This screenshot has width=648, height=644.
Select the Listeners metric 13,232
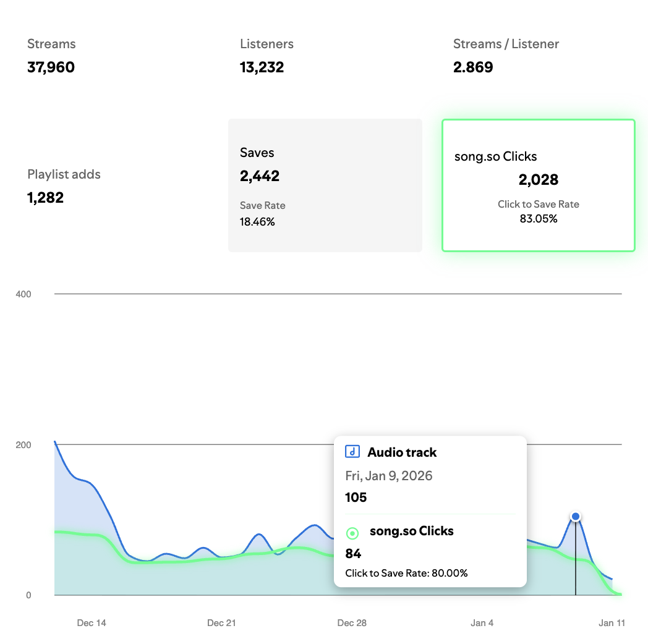262,67
